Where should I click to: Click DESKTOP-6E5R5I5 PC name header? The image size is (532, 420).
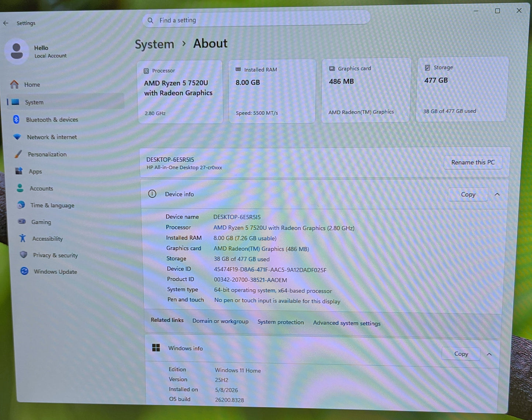170,159
